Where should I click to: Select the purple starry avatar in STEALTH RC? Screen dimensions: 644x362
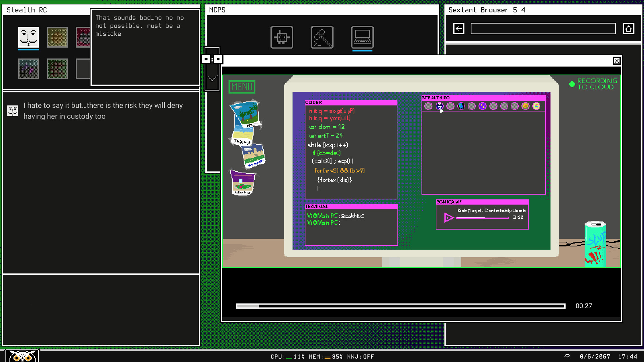pyautogui.click(x=482, y=106)
